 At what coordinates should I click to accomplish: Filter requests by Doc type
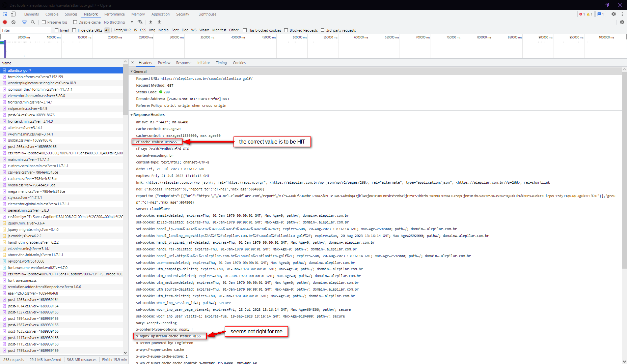click(x=185, y=30)
